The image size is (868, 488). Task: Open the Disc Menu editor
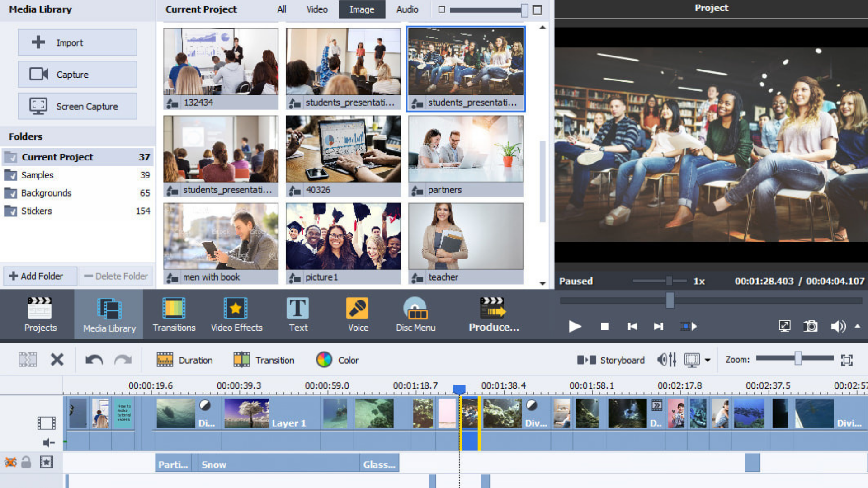click(x=415, y=314)
